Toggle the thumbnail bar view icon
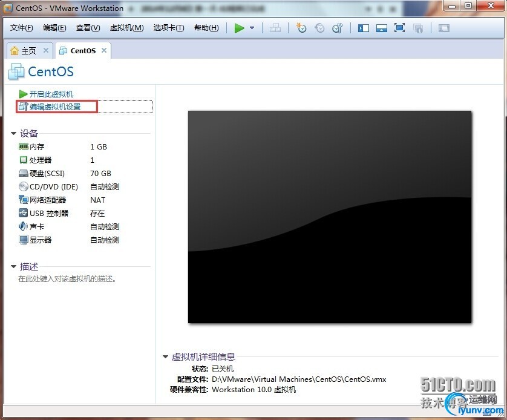This screenshot has width=507, height=420. click(382, 28)
